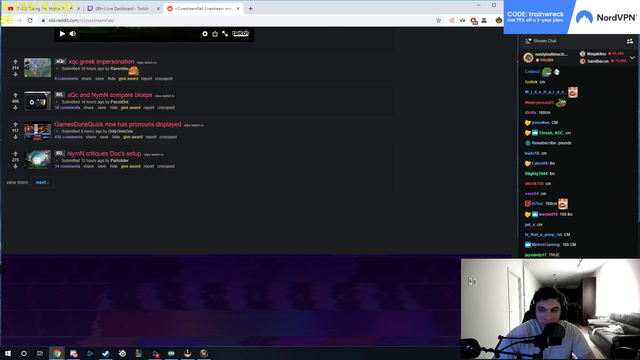The width and height of the screenshot is (640, 360).
Task: Switch to the Live Dashboard - Twitch tab
Action: coord(121,9)
